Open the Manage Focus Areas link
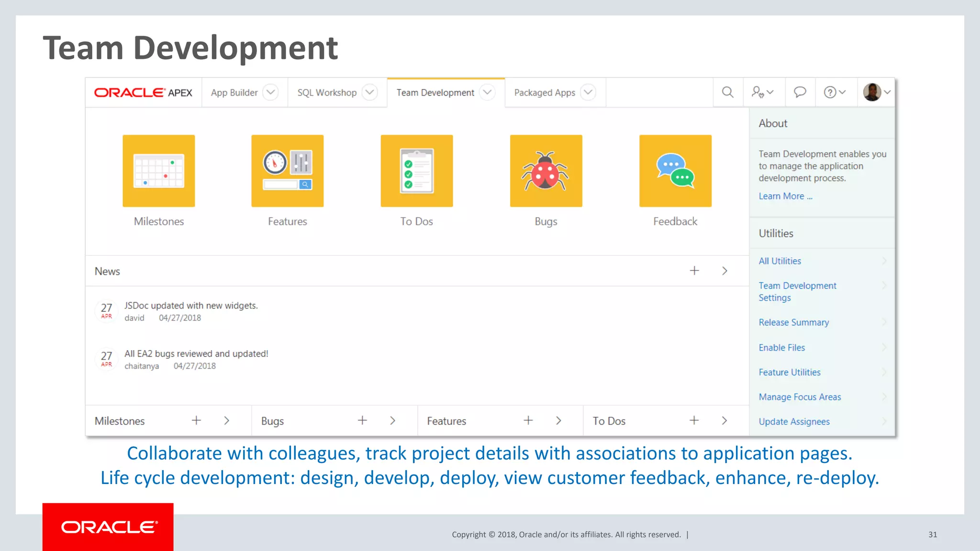This screenshot has width=980, height=551. (x=800, y=397)
